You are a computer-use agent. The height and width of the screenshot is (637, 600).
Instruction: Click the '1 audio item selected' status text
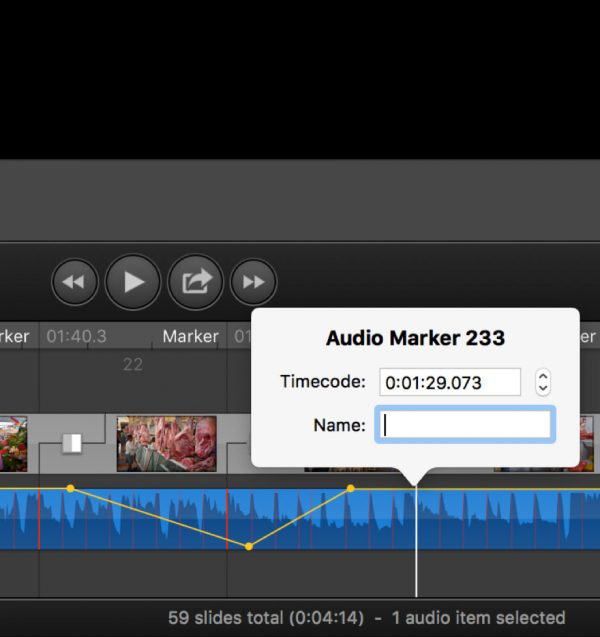(x=478, y=618)
